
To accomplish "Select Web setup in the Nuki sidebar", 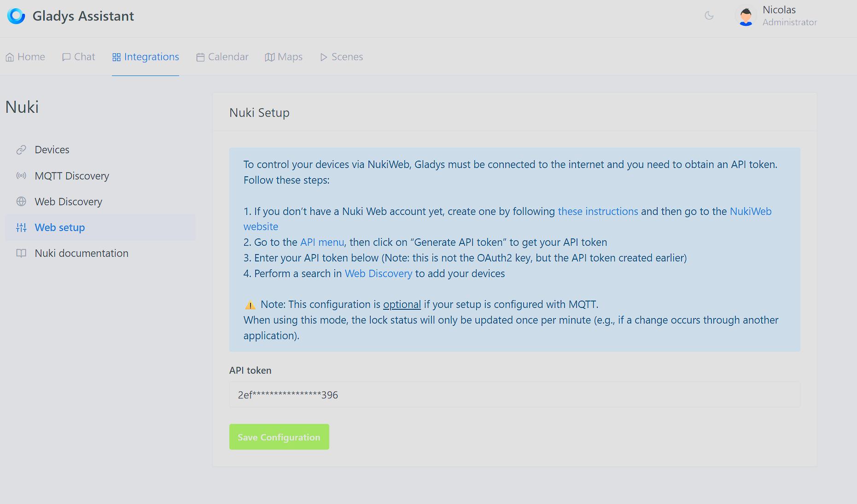I will [x=59, y=227].
